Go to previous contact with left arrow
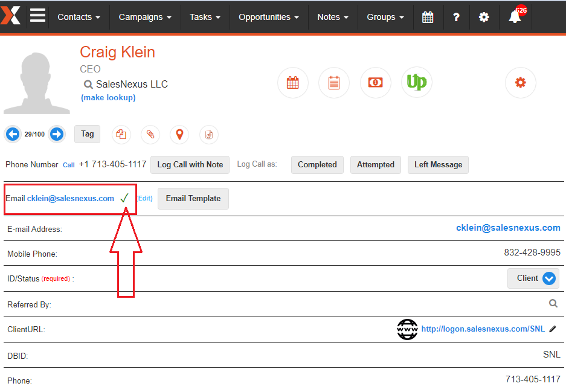Image resolution: width=566 pixels, height=392 pixels. 13,134
